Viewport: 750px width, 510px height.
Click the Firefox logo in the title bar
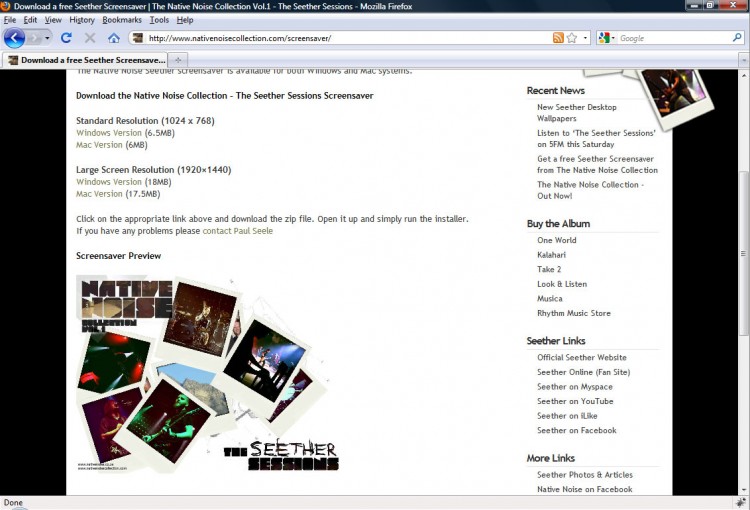point(5,6)
